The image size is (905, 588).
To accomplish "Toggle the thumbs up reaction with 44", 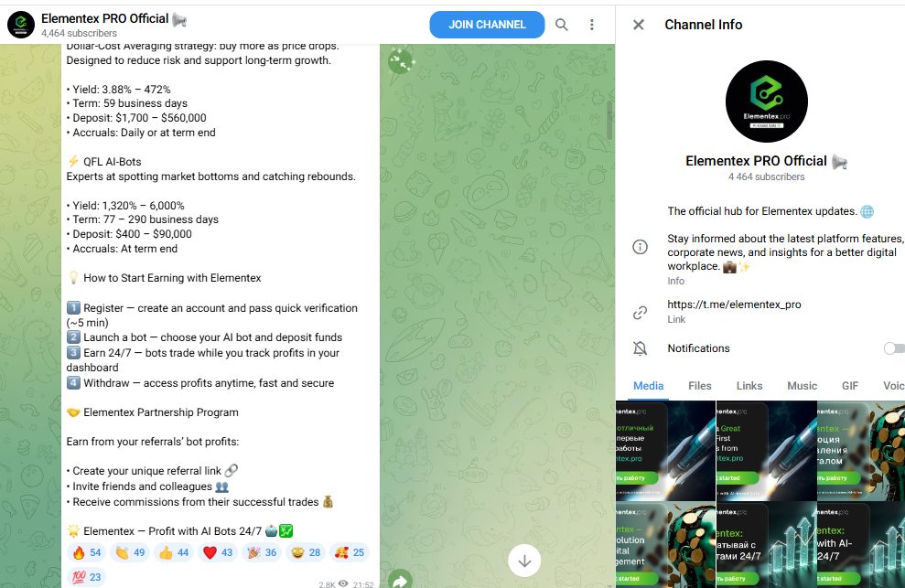I will tap(174, 553).
